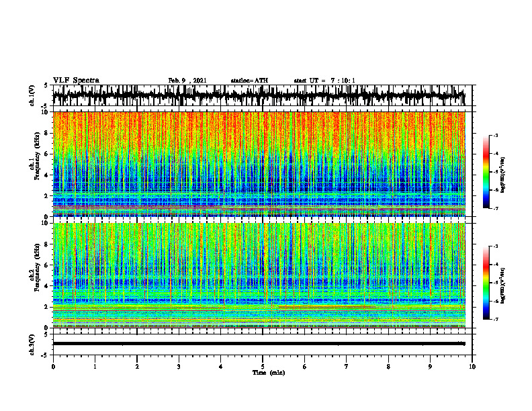Click x-axis tick label "7"
This screenshot has width=532, height=411.
point(347,367)
